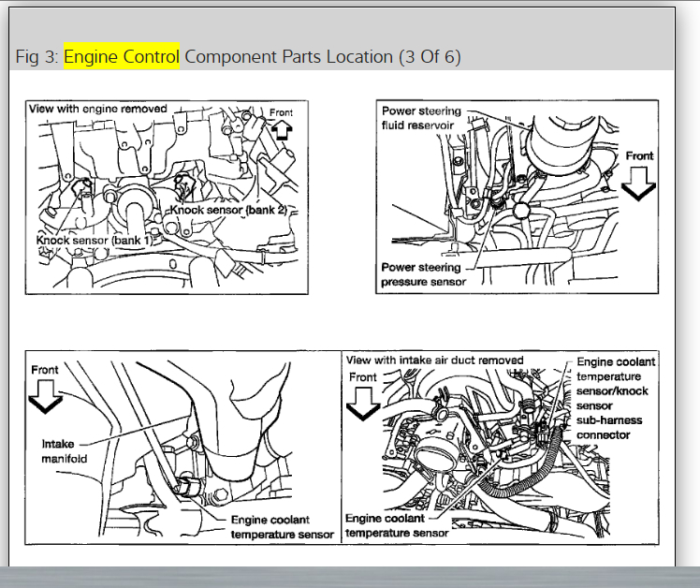Click the Front arrow in intake manifold diagram
This screenshot has height=588, width=700.
coord(45,396)
